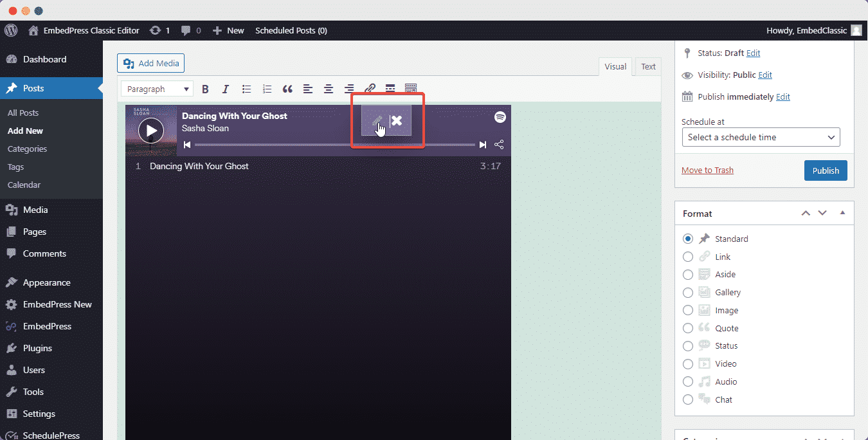Select the Link post format
The width and height of the screenshot is (868, 440).
(x=688, y=257)
